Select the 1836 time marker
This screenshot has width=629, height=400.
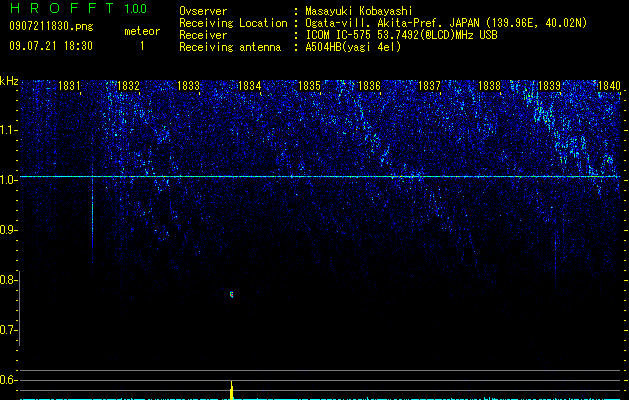[x=369, y=86]
